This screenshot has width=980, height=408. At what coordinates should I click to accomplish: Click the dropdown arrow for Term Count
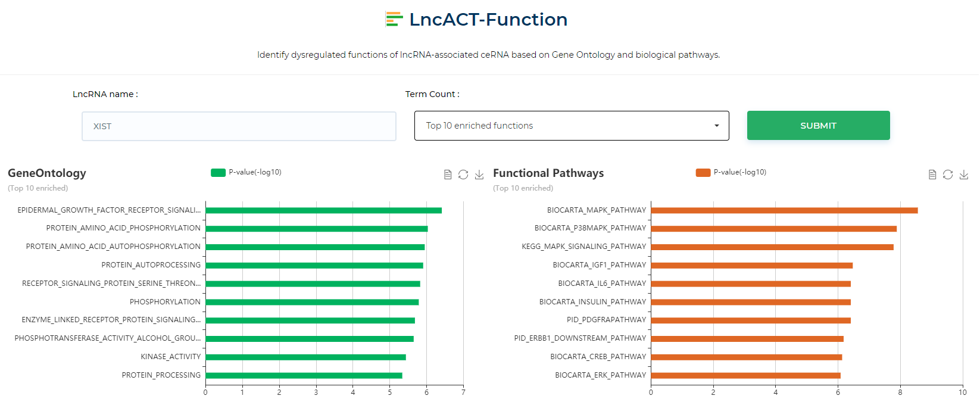716,126
